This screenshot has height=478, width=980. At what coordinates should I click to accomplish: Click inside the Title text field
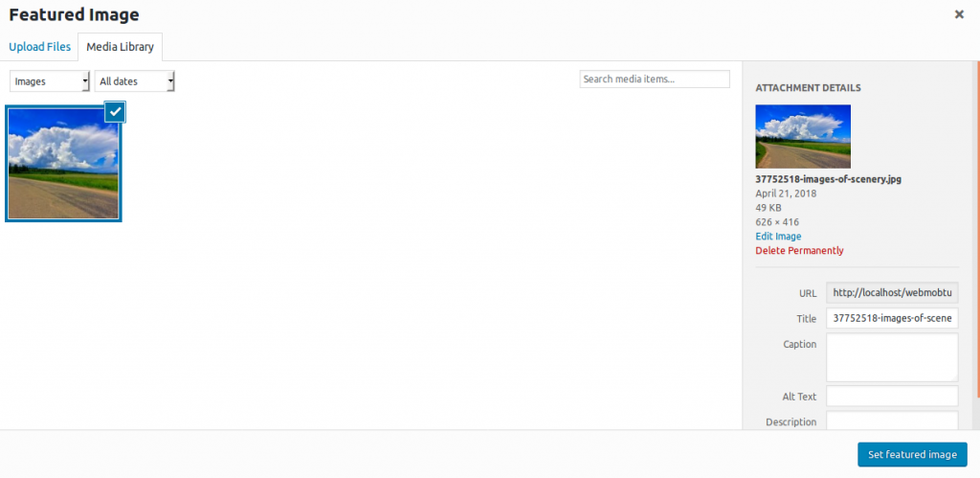(x=892, y=319)
